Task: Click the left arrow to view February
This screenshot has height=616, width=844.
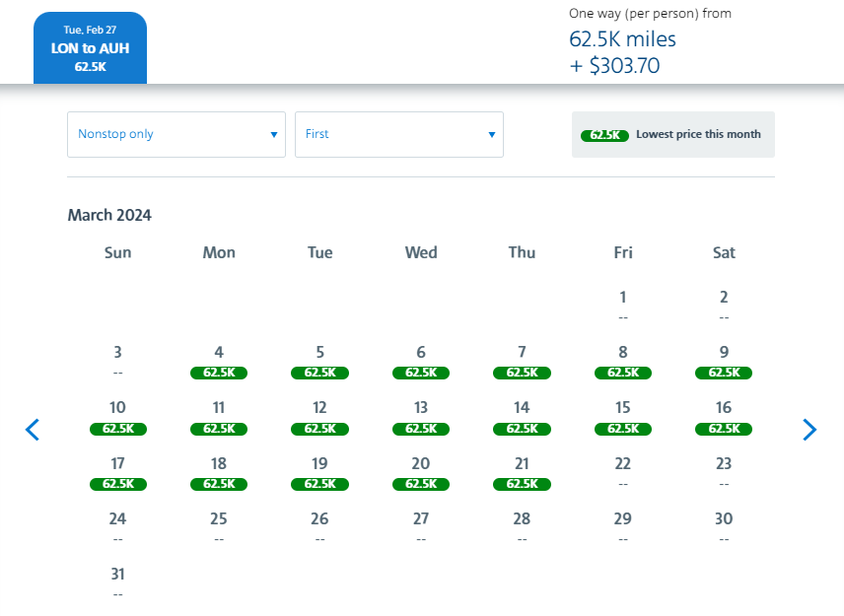Action: (33, 430)
